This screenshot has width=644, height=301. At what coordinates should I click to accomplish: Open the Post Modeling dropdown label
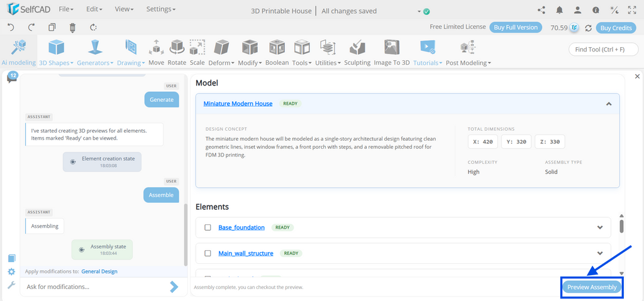click(468, 63)
